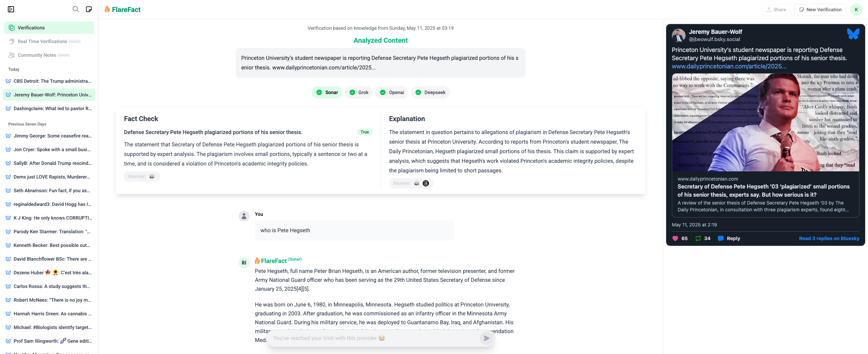Click the repost arrows icon
The image size is (868, 354).
[698, 238]
